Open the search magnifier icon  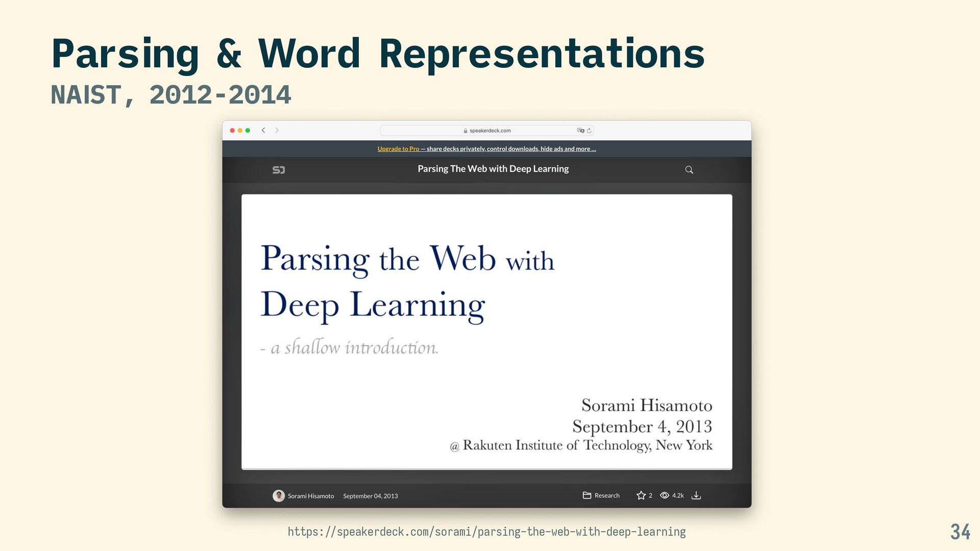[x=689, y=170]
